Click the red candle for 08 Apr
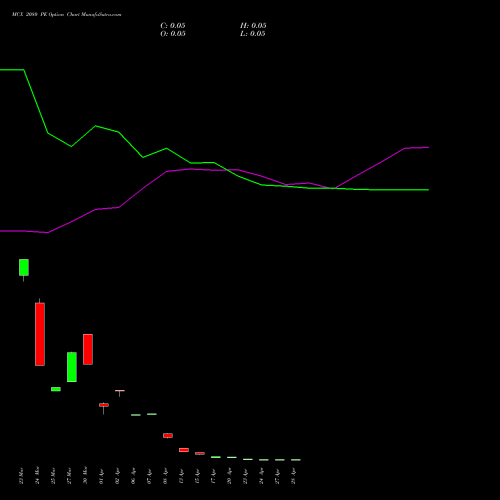500x500 pixels. pos(168,435)
